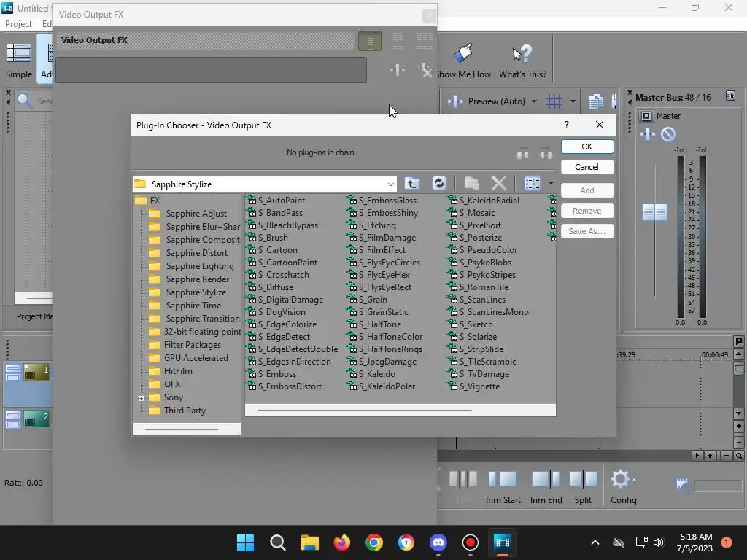
Task: Select the Filter Packages folder
Action: pos(193,345)
